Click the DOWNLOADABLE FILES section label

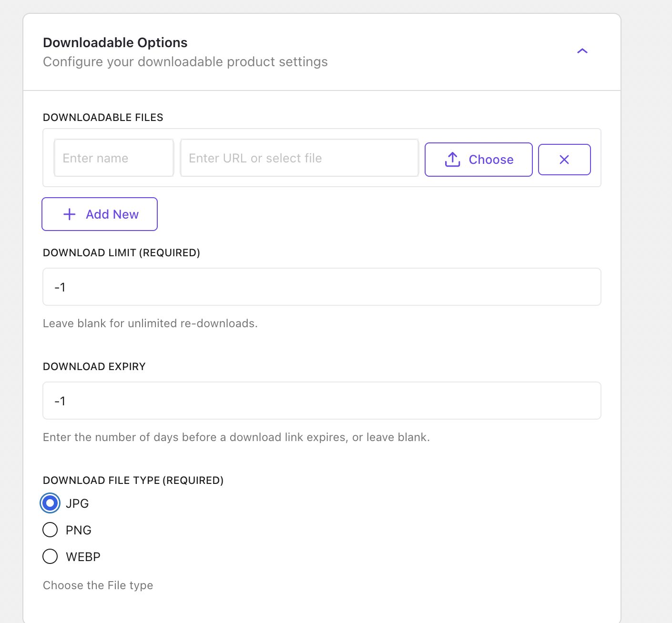point(103,117)
